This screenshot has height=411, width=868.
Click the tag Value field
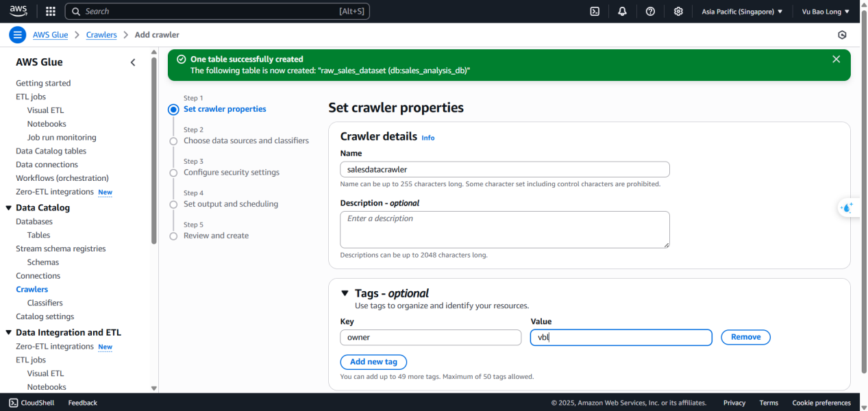pos(621,337)
